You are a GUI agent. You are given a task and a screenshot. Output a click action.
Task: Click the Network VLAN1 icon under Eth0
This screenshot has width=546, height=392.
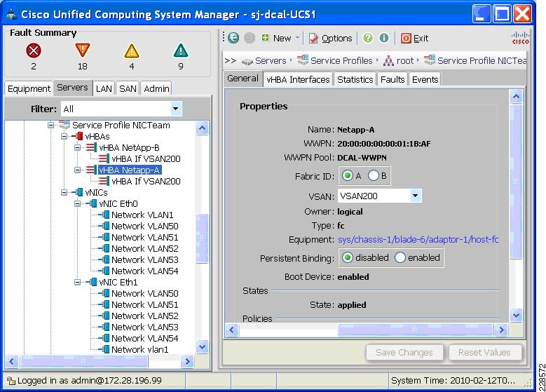click(104, 215)
